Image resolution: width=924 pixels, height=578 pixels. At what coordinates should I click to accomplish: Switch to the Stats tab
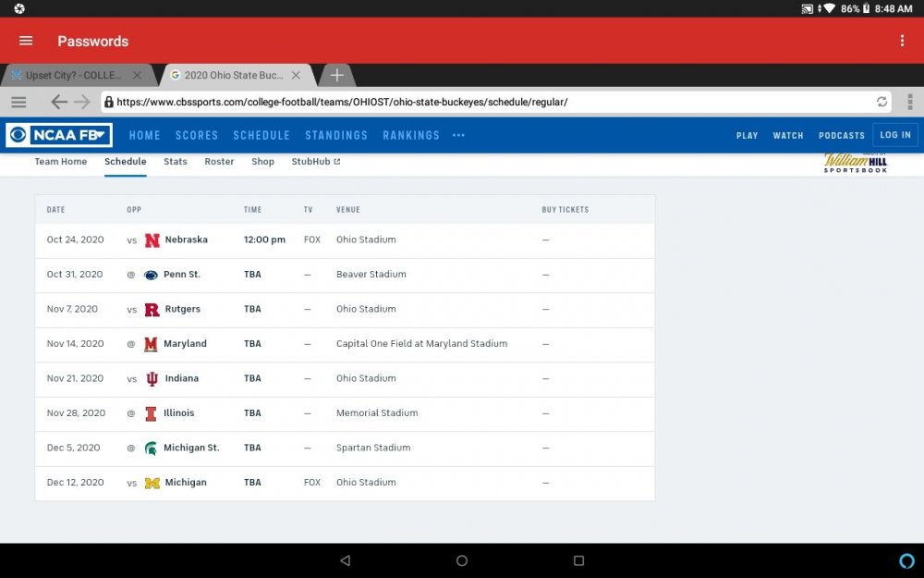[175, 162]
